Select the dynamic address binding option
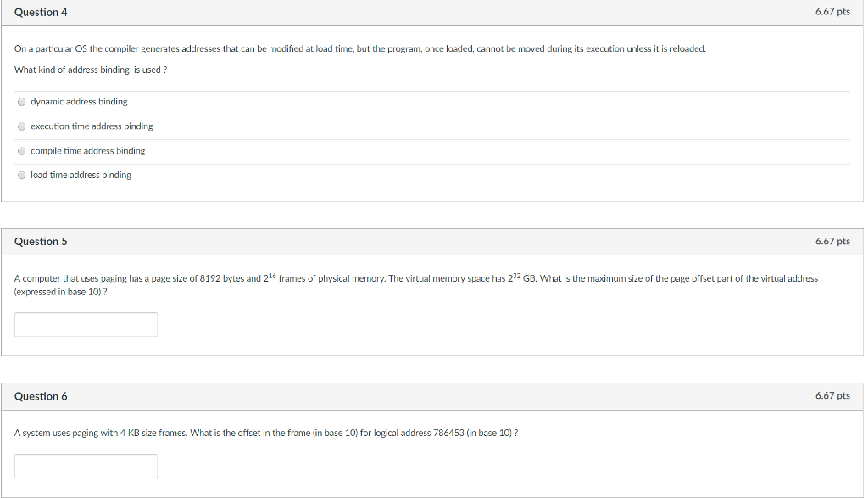Image resolution: width=868 pixels, height=498 pixels. coord(21,102)
